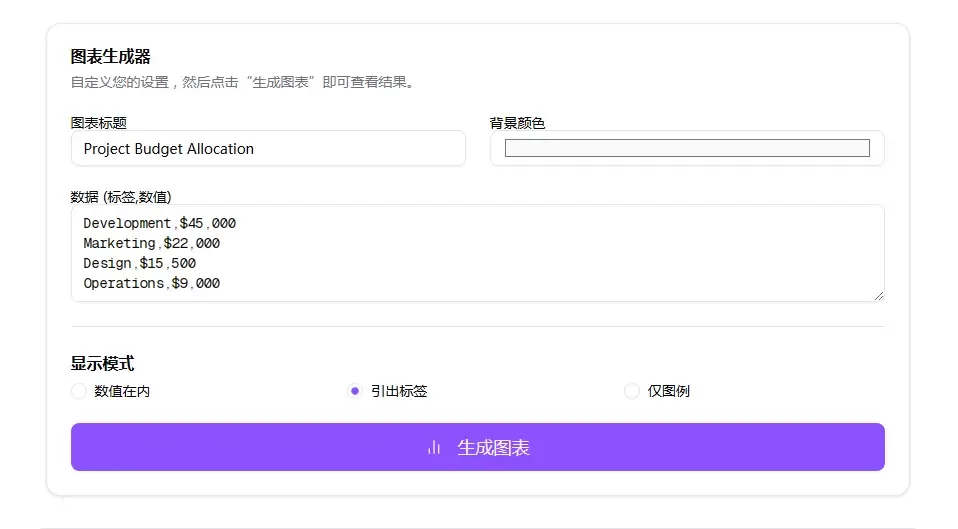Click the 图表标题 field label
Image resolution: width=958 pixels, height=529 pixels.
(98, 123)
